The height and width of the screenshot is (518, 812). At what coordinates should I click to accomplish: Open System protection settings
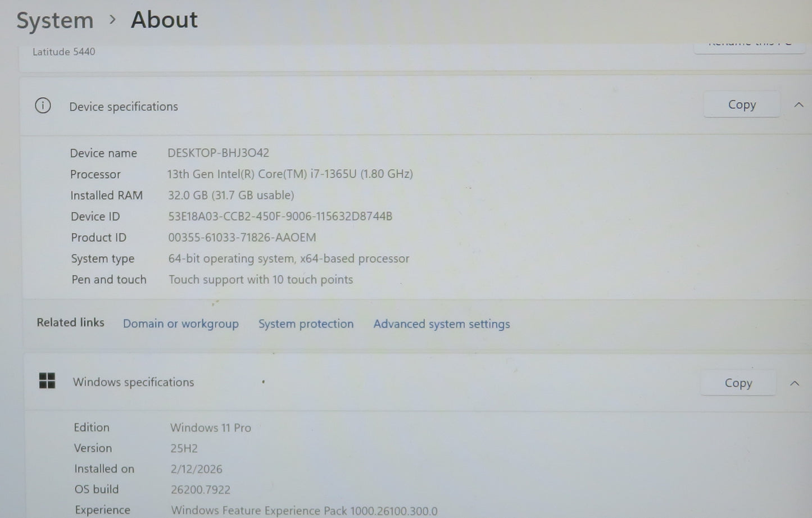306,324
